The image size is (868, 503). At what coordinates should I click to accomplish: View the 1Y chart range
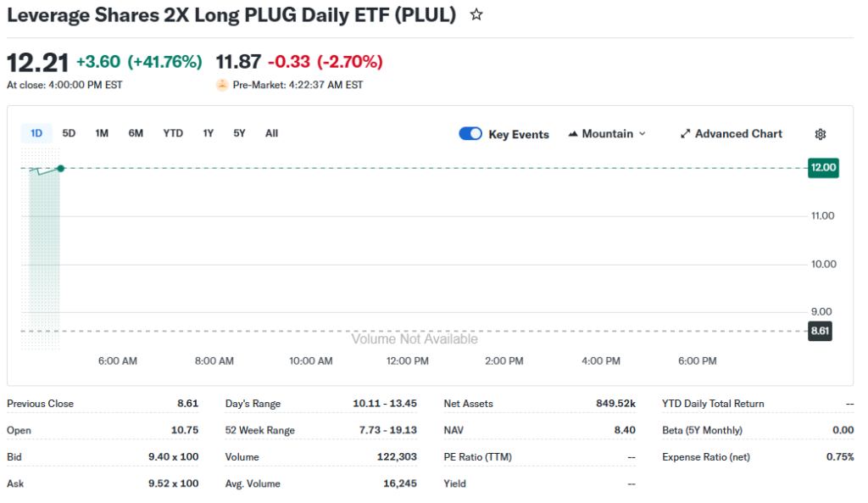(208, 133)
